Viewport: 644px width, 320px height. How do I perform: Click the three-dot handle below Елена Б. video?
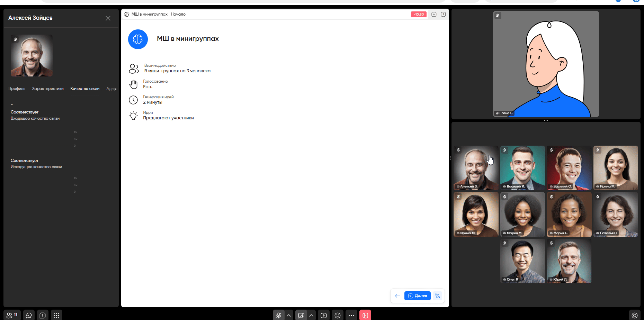click(546, 120)
